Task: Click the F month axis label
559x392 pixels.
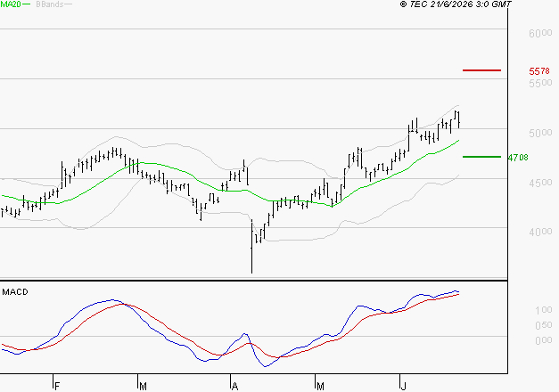Action: 57,387
